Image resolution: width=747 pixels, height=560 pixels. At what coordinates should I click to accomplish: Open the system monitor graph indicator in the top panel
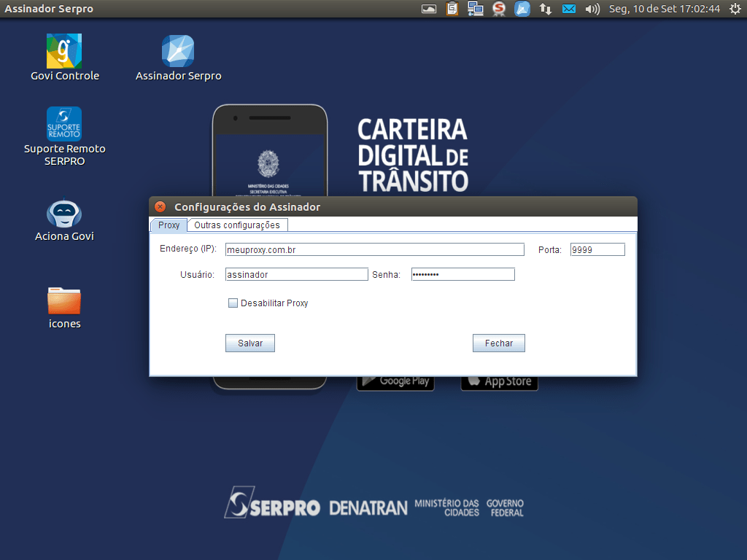429,9
